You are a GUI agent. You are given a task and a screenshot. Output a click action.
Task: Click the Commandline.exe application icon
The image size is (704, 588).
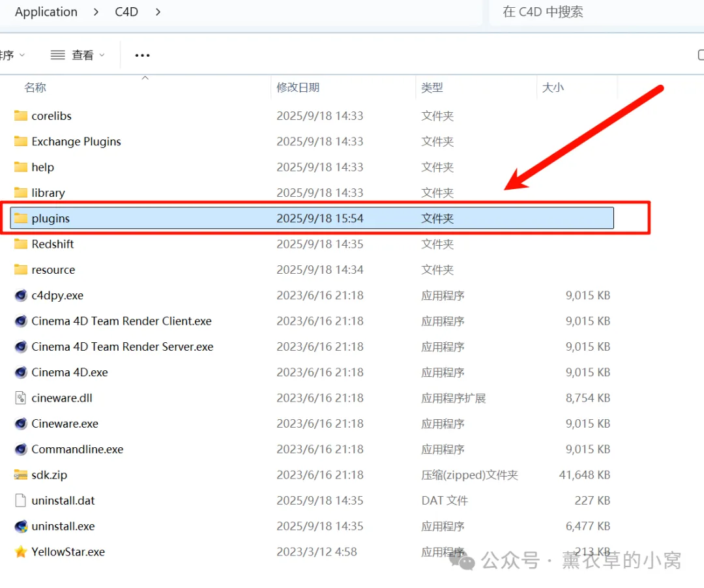[x=21, y=449]
